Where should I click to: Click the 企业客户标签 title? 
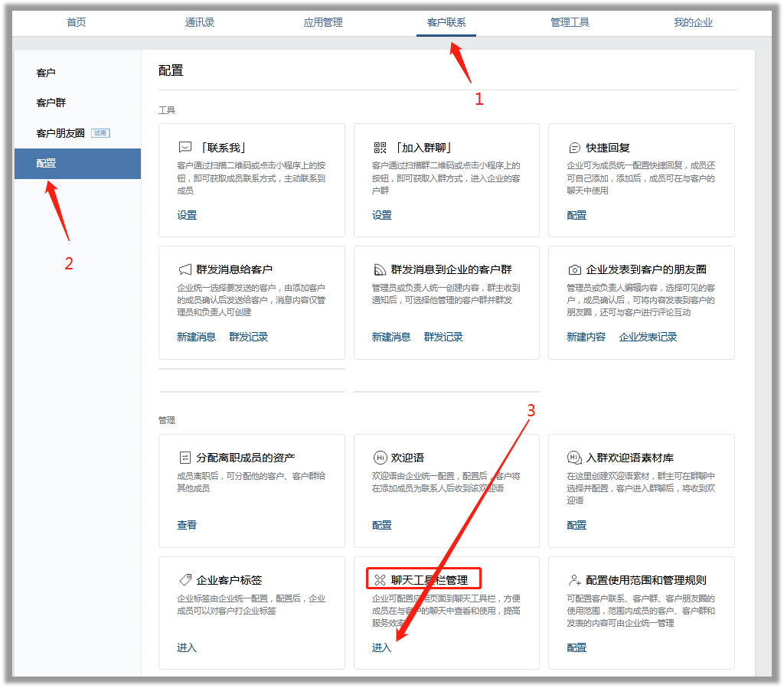[229, 580]
